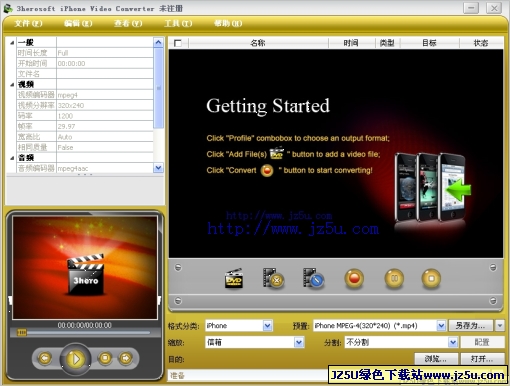This screenshot has width=510, height=386.
Task: Open the 查看(V) menu
Action: [128, 24]
